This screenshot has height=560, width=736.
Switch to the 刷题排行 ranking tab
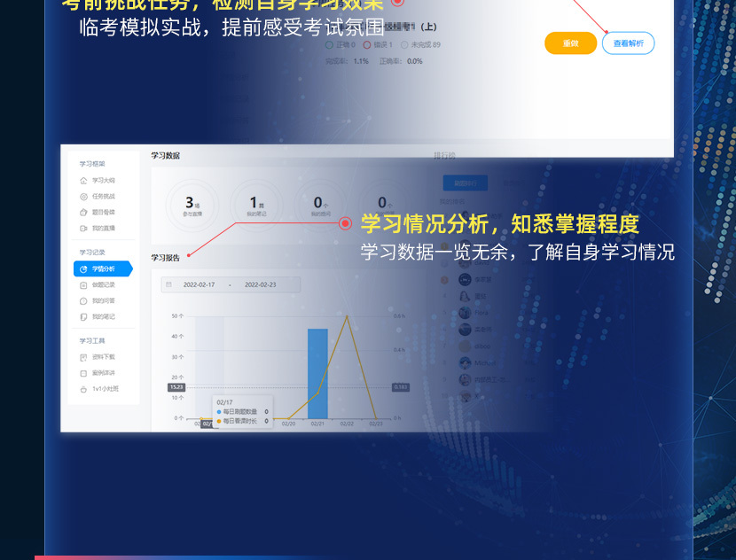(x=466, y=183)
